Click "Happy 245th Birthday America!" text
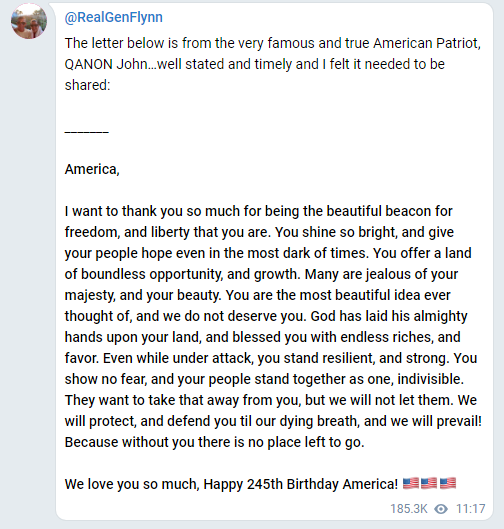The width and height of the screenshot is (504, 529). point(301,484)
